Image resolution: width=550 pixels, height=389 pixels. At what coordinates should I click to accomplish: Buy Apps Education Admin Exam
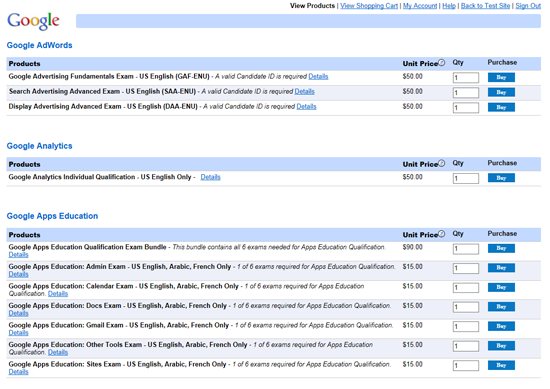click(x=501, y=268)
